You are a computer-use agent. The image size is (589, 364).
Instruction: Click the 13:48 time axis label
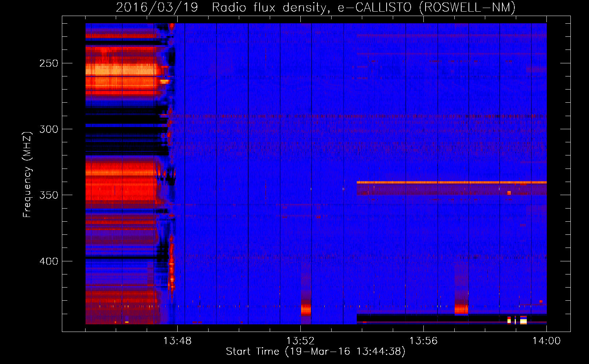[x=177, y=341]
